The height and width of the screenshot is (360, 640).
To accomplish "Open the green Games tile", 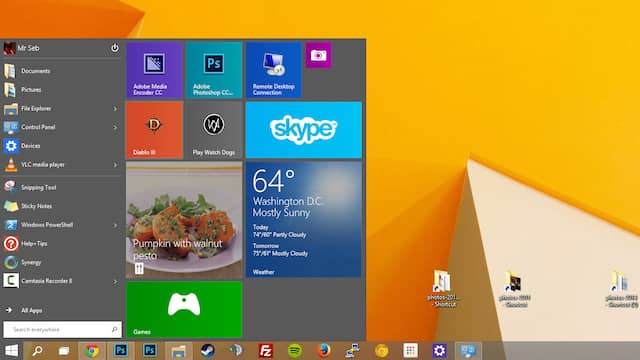I will point(184,309).
